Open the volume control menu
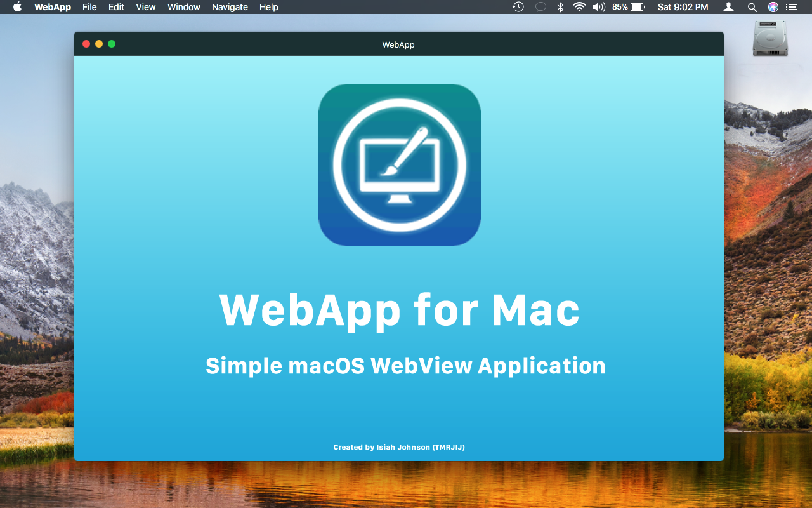812x508 pixels. tap(598, 7)
